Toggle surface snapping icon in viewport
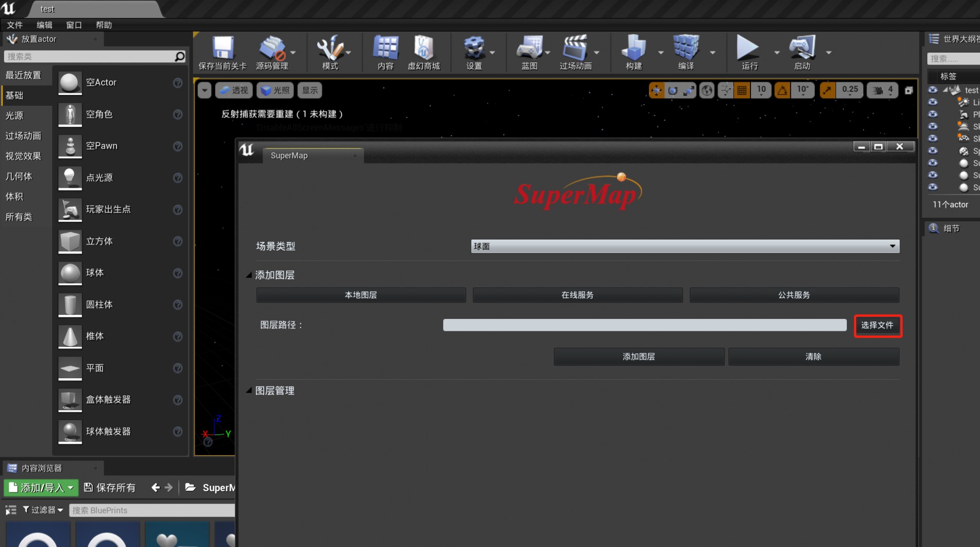The width and height of the screenshot is (980, 547). 726,90
